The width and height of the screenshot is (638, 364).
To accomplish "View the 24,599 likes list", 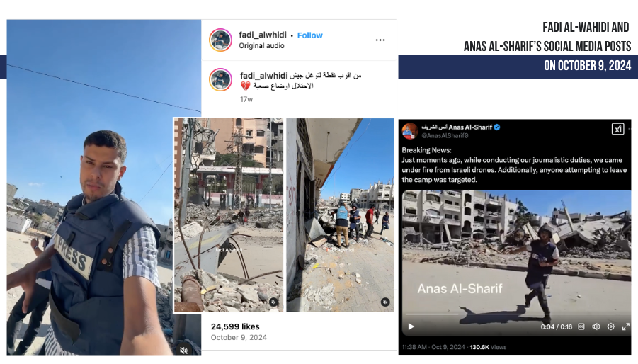I will pos(235,326).
